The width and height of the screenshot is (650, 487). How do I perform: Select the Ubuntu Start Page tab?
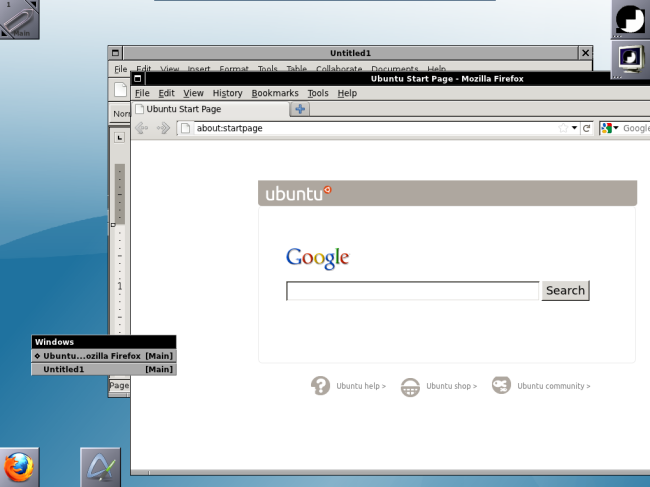point(211,109)
